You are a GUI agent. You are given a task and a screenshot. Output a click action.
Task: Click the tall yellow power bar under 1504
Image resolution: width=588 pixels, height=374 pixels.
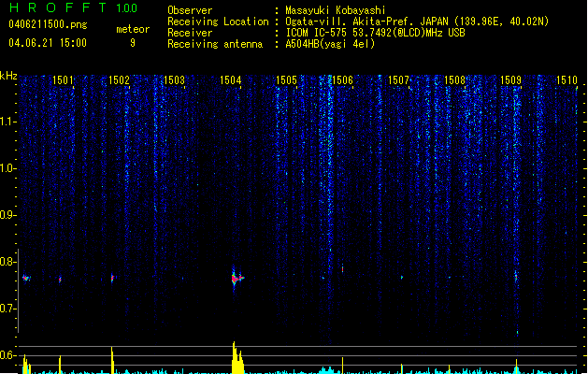coord(237,357)
